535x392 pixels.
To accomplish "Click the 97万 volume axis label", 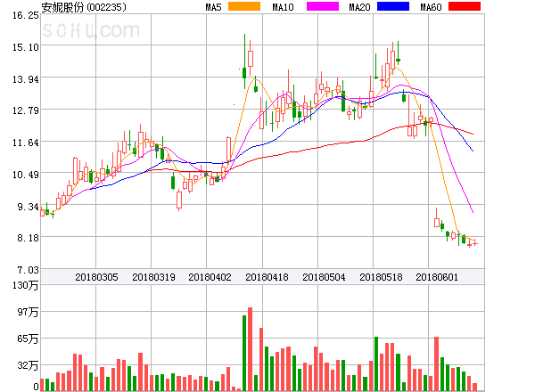I will [28, 312].
